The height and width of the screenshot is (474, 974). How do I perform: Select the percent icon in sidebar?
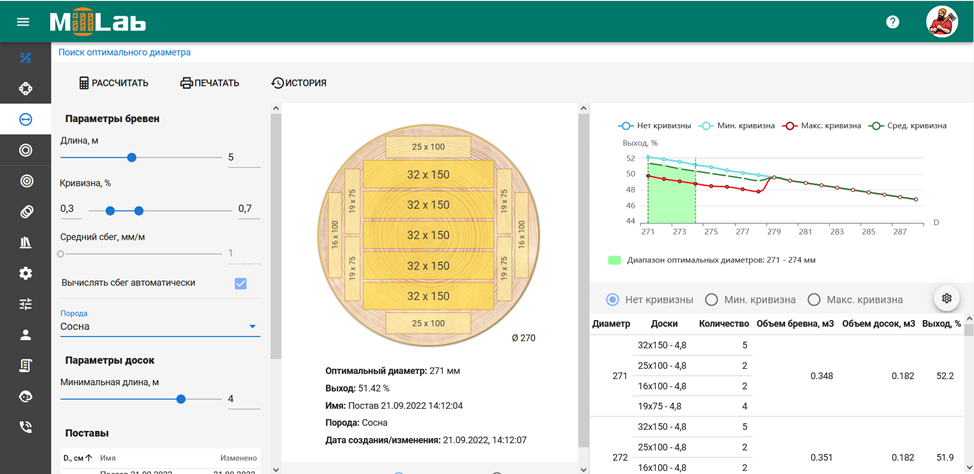25,58
